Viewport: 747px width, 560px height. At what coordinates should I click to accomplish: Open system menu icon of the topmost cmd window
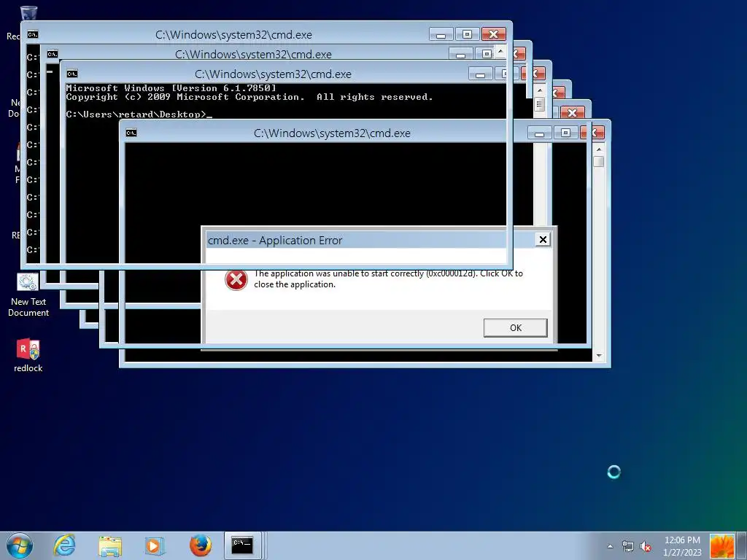[x=32, y=34]
